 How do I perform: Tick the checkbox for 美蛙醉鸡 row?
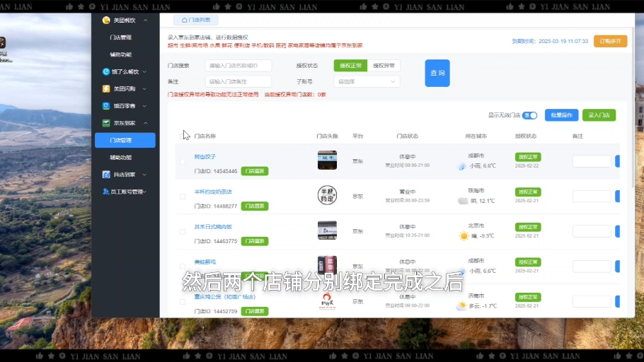(x=183, y=267)
